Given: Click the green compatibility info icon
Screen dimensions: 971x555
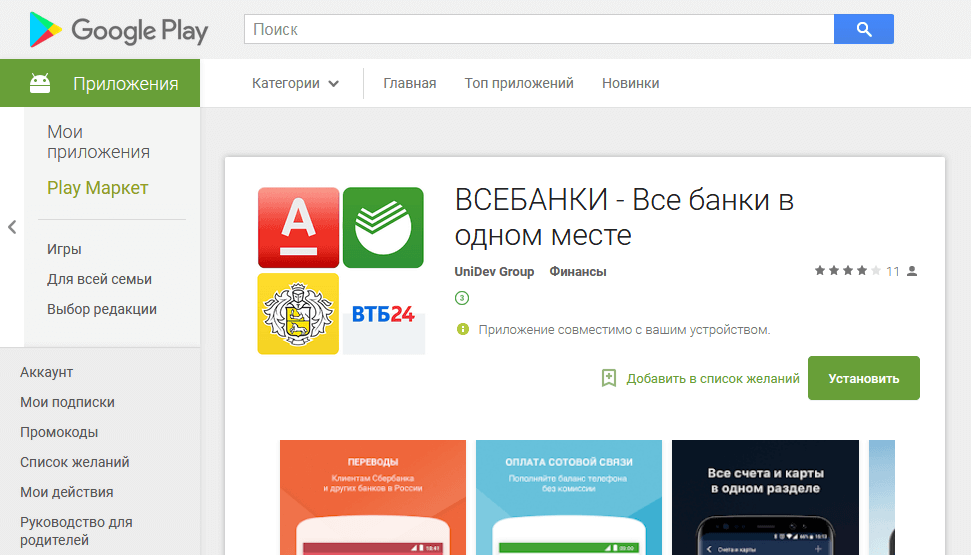Looking at the screenshot, I should pos(463,329).
